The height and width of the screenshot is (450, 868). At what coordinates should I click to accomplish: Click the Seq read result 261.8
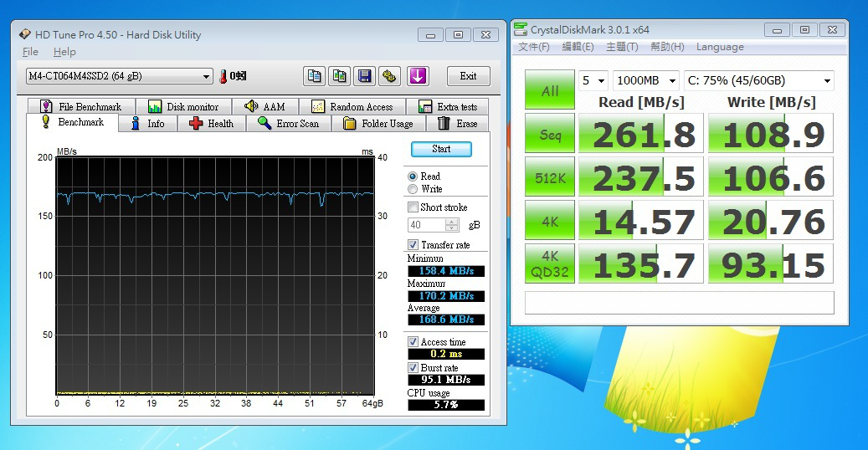click(x=641, y=133)
